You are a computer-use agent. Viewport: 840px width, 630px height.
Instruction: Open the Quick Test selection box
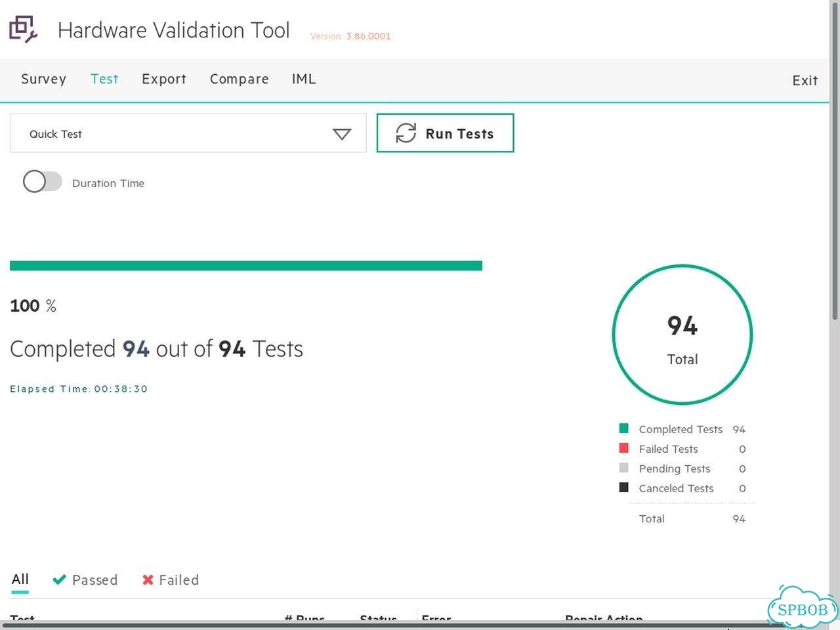click(188, 133)
